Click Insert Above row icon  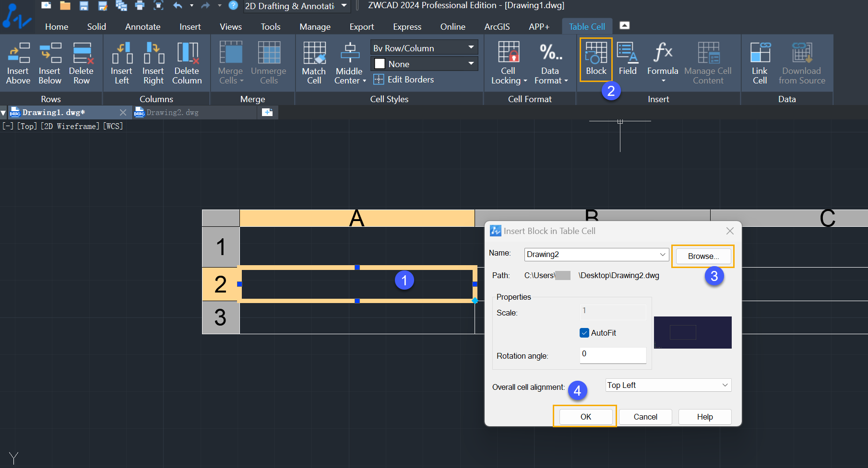[18, 63]
